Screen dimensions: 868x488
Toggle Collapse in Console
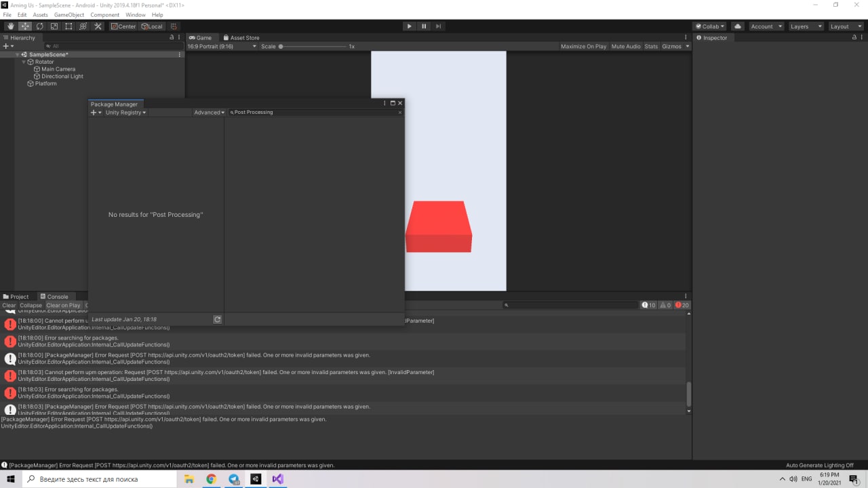click(x=31, y=305)
